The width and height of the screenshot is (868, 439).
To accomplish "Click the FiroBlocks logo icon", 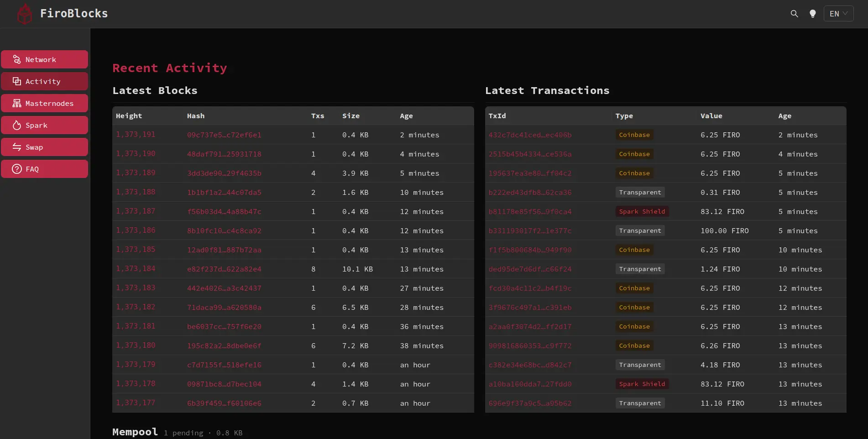I will click(25, 14).
